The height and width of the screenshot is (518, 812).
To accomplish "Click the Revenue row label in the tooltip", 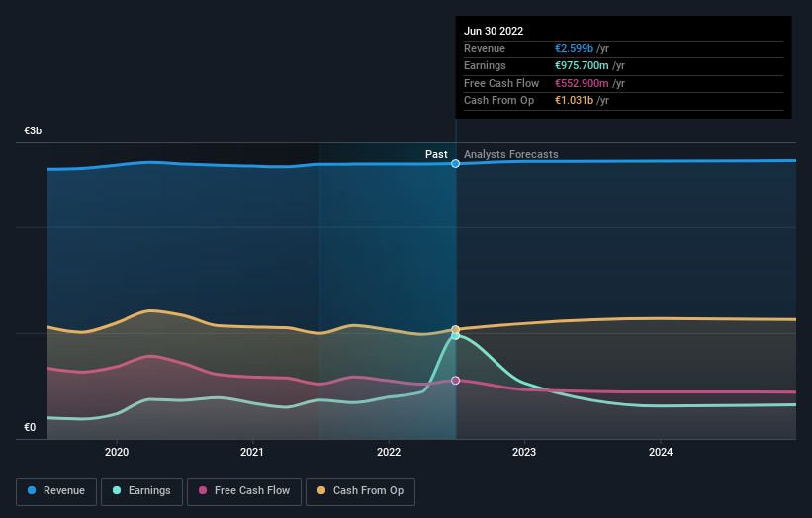I will pyautogui.click(x=485, y=48).
